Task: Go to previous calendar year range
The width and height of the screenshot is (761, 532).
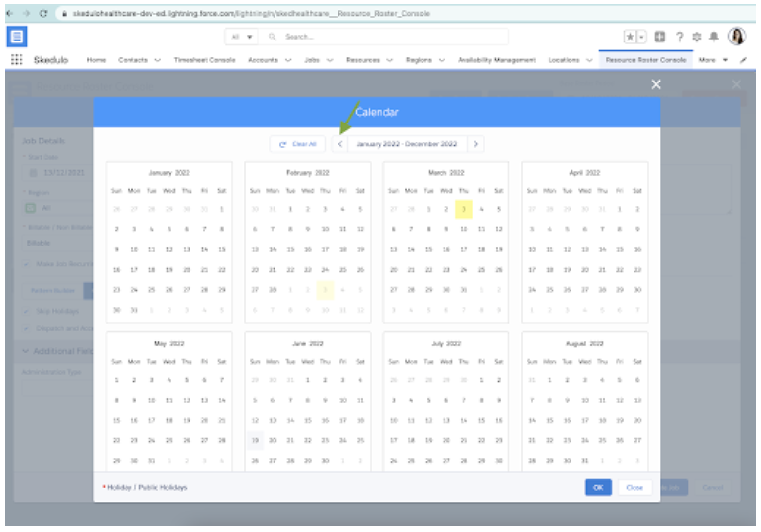Action: (340, 144)
